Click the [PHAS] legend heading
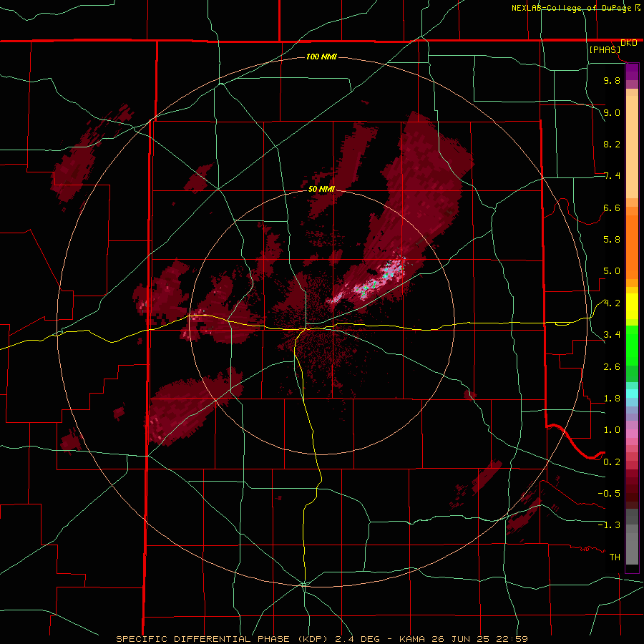The width and height of the screenshot is (644, 644). (x=605, y=49)
